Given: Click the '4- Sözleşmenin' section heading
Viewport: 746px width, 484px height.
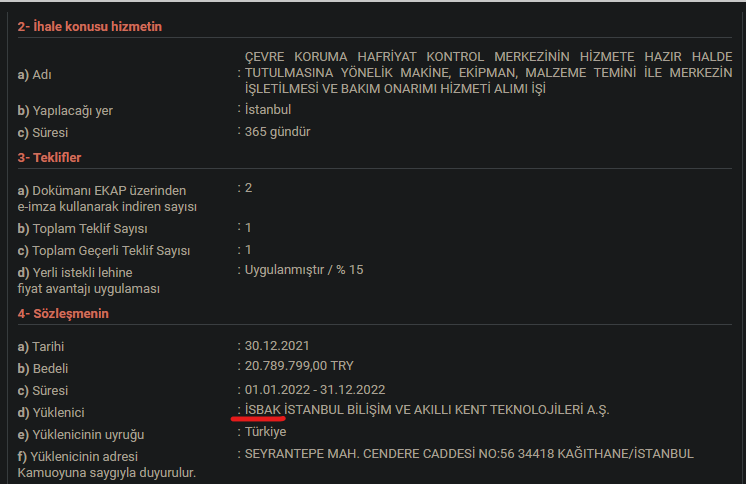Looking at the screenshot, I should [x=62, y=314].
